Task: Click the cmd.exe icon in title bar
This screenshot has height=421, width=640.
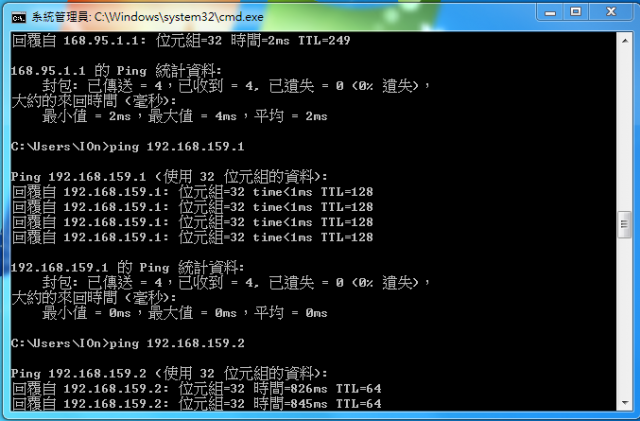Action: point(18,18)
